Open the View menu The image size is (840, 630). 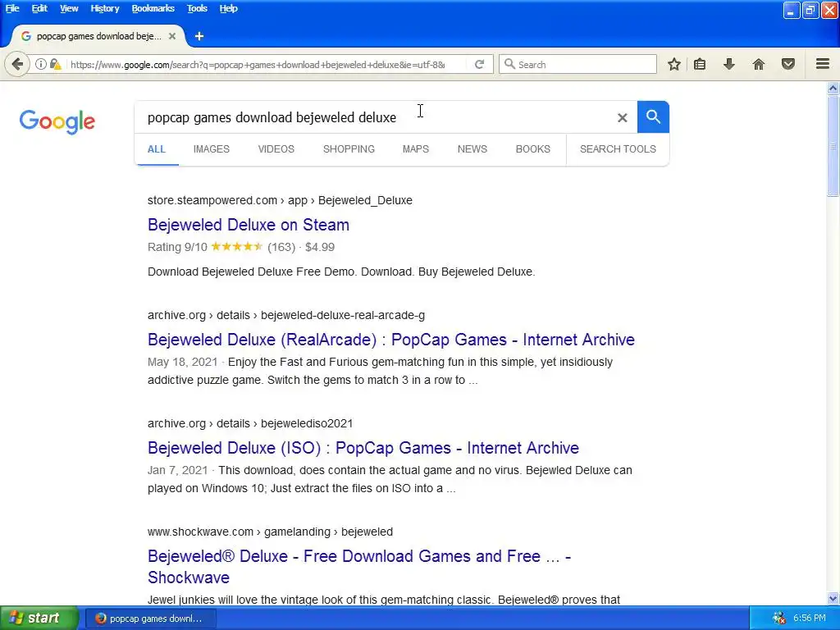(69, 8)
